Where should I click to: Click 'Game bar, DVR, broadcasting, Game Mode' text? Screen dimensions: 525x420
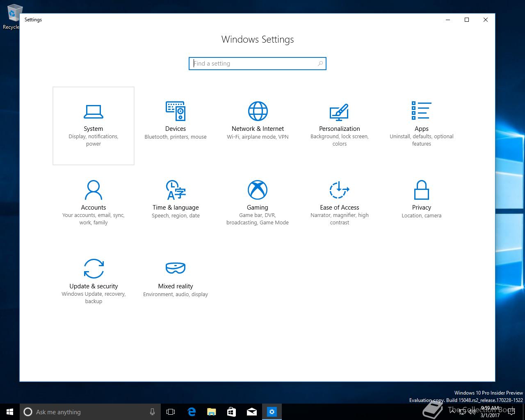point(258,219)
